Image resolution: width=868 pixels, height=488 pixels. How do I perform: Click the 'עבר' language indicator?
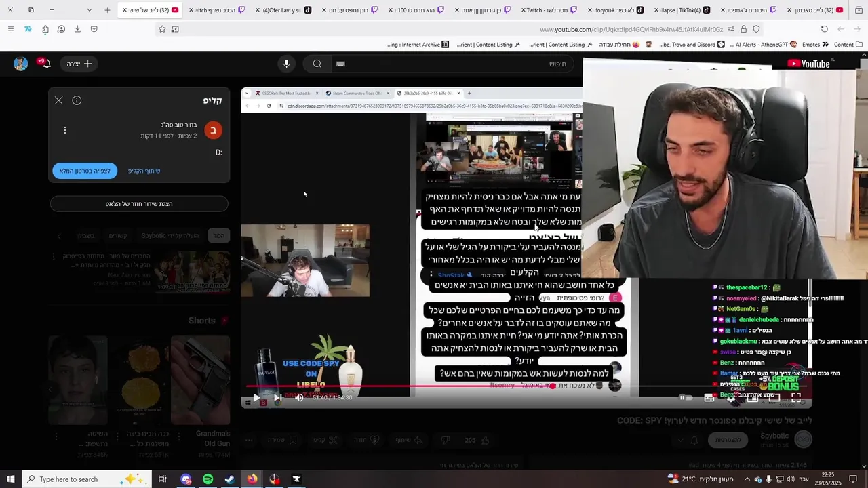(x=804, y=479)
